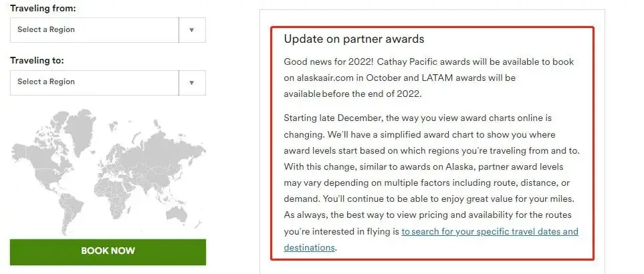Screen dimensions: 644x274
Task: Click the 'Traveling from:' label
Action: point(43,8)
